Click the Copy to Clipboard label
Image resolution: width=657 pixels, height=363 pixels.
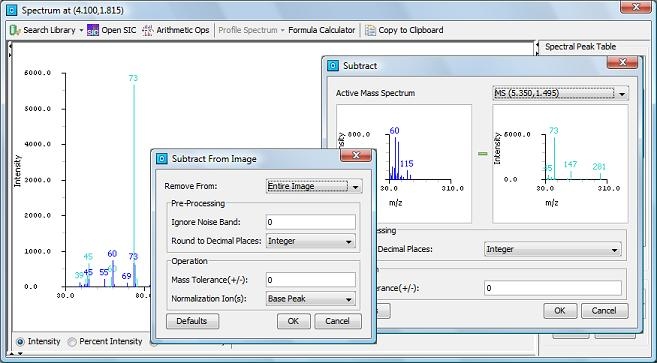tap(411, 30)
